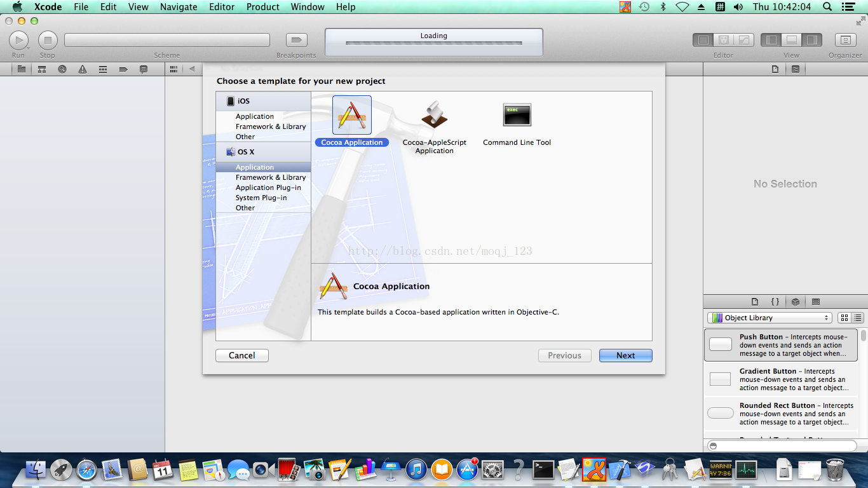Switch library to list view
868x488 pixels.
(858, 318)
